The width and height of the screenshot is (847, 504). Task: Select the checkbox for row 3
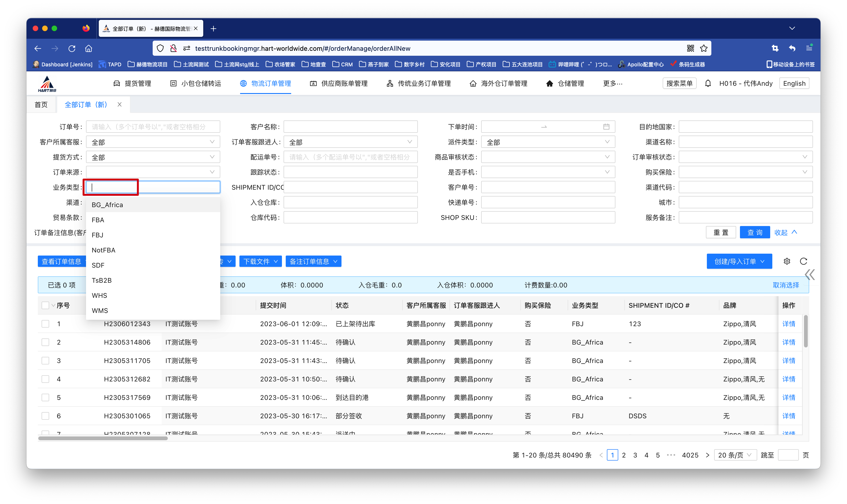click(45, 361)
